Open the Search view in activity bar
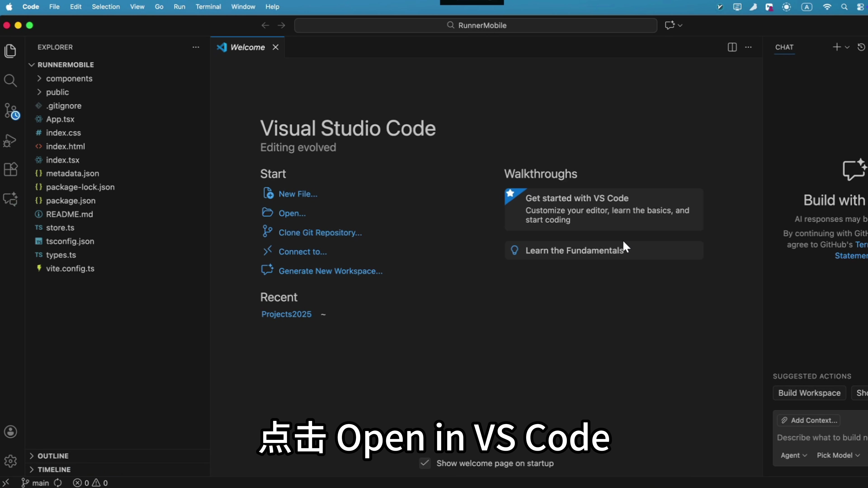This screenshot has width=868, height=488. [x=10, y=80]
